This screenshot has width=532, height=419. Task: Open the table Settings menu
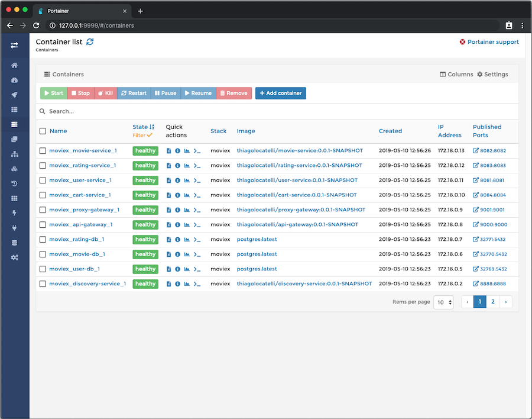click(x=492, y=75)
